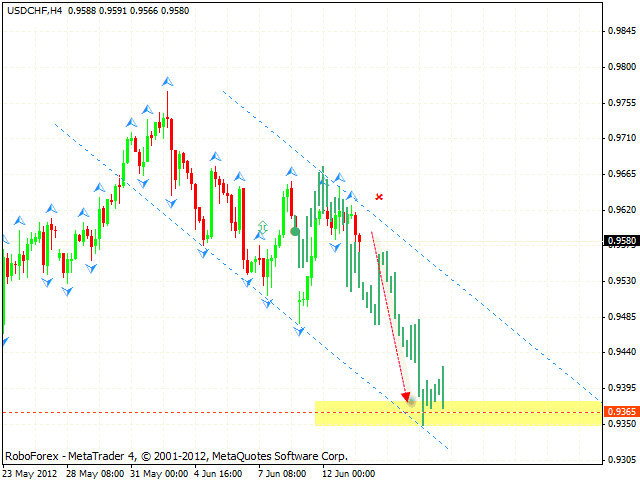Select the yellow up-arrow signal icon

(263, 228)
